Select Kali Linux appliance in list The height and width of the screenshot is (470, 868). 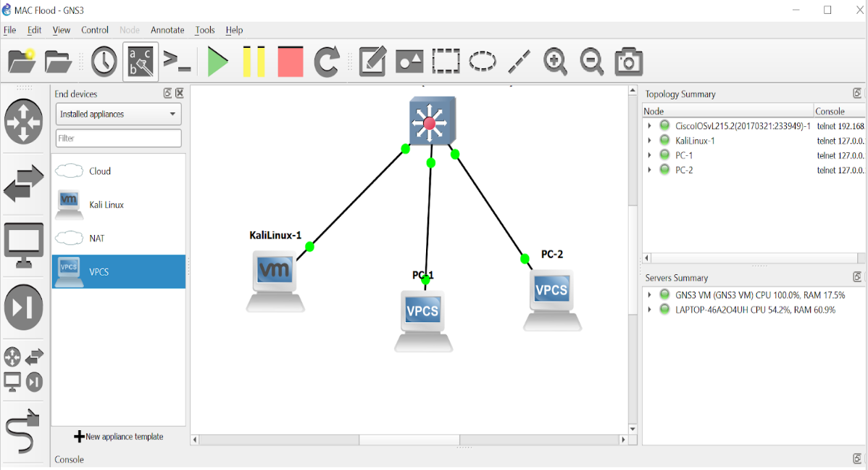[x=119, y=205]
